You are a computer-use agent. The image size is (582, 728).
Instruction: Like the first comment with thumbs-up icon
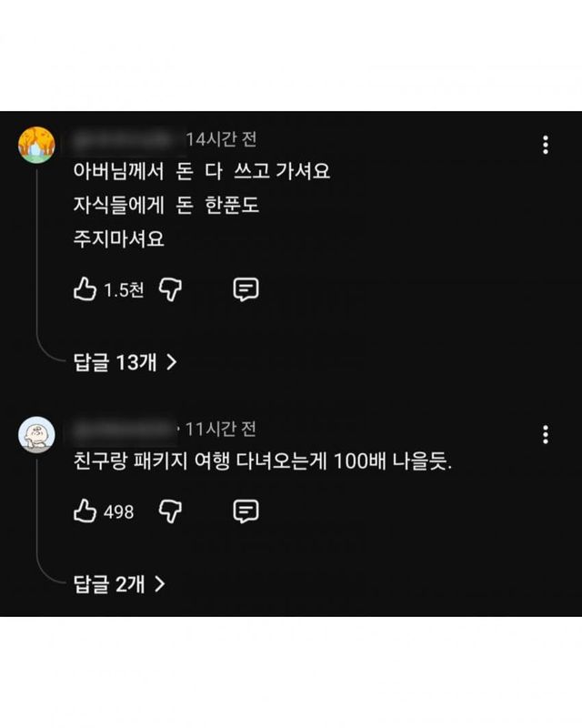coord(83,288)
